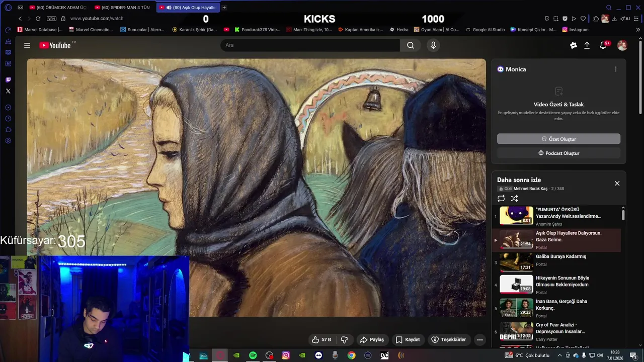
Task: Select the Aşık Olup Hayaller tab
Action: (187, 8)
